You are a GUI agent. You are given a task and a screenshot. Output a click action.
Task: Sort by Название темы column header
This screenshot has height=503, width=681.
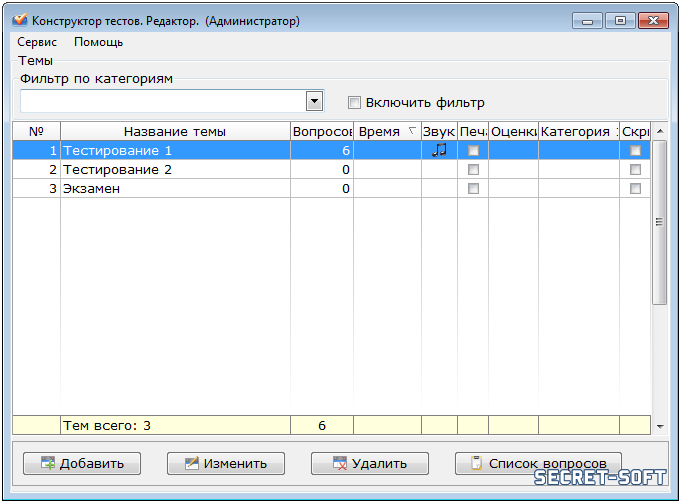pyautogui.click(x=175, y=131)
